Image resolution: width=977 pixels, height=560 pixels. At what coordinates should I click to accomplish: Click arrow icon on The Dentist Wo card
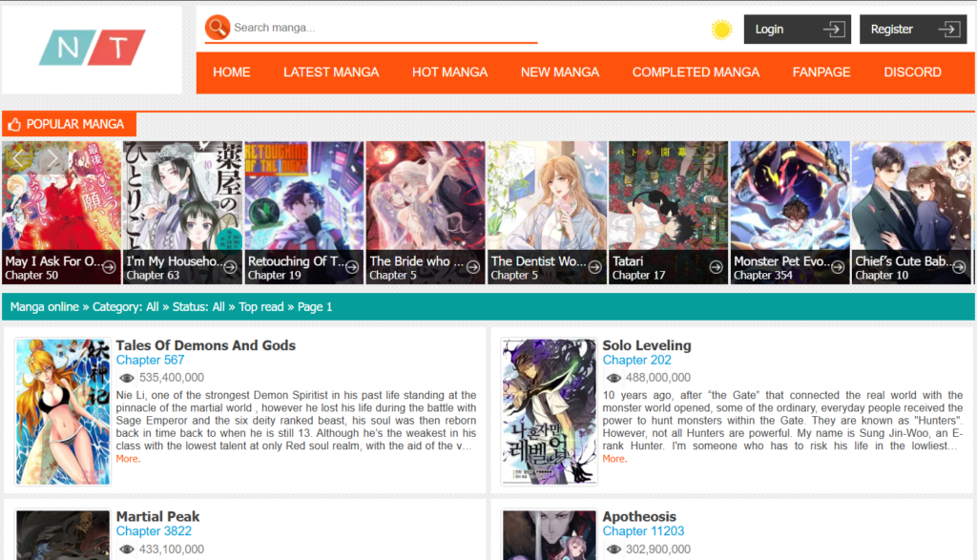[595, 267]
